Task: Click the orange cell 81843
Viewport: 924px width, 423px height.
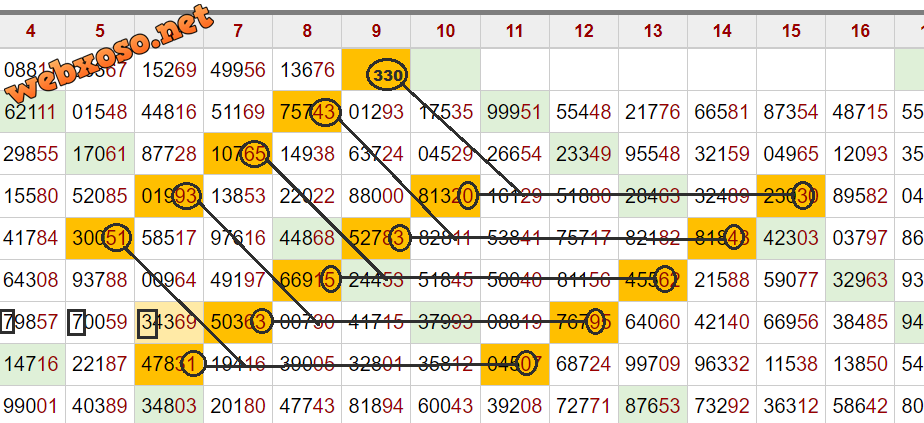Action: (x=721, y=239)
